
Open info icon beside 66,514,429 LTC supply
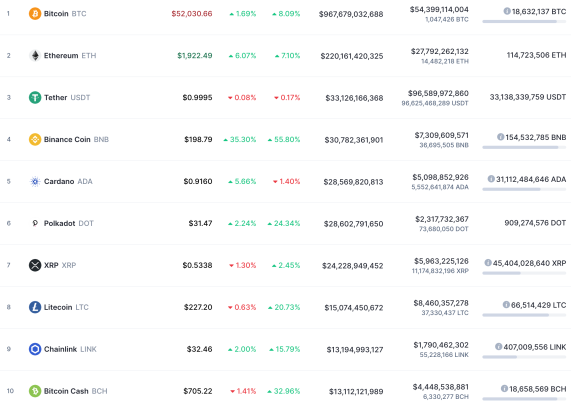tap(506, 305)
